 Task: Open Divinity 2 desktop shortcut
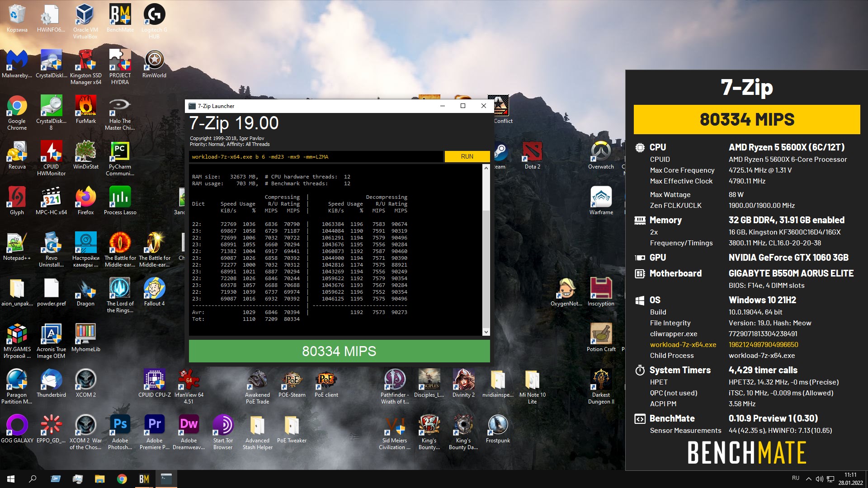[463, 383]
